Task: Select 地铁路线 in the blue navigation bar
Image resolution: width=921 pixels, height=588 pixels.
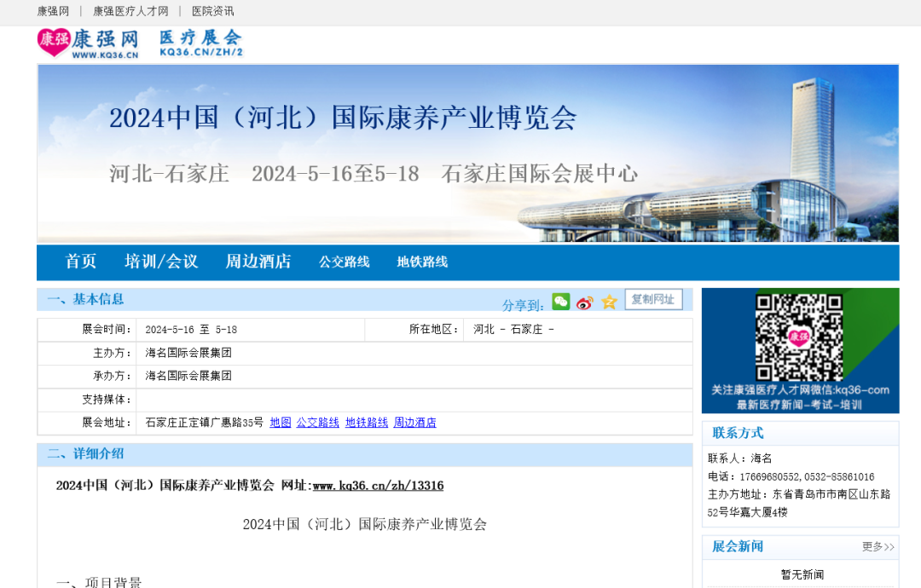Action: click(x=422, y=262)
